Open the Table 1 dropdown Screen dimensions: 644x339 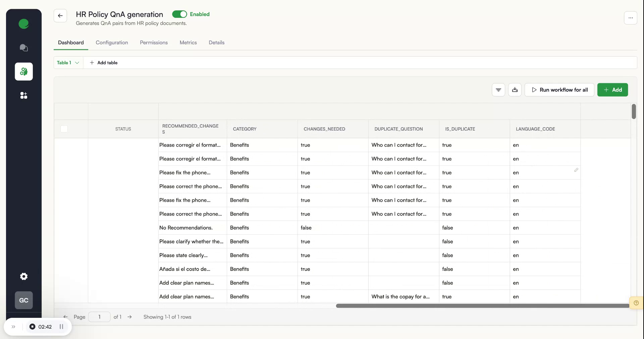[67, 63]
